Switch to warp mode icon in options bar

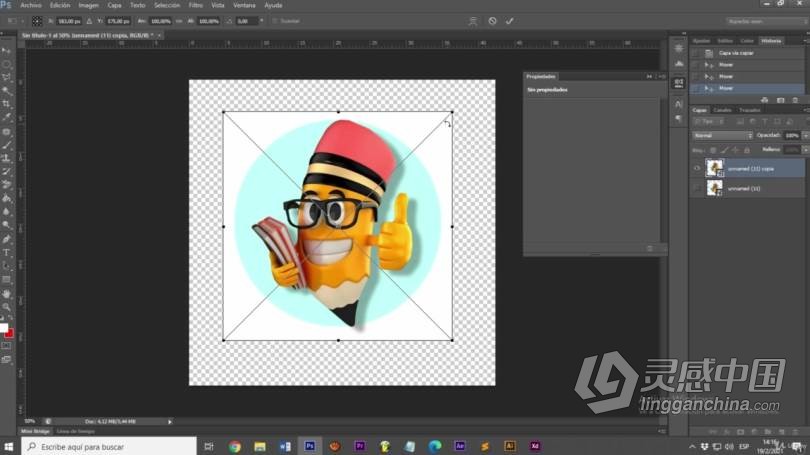(473, 21)
